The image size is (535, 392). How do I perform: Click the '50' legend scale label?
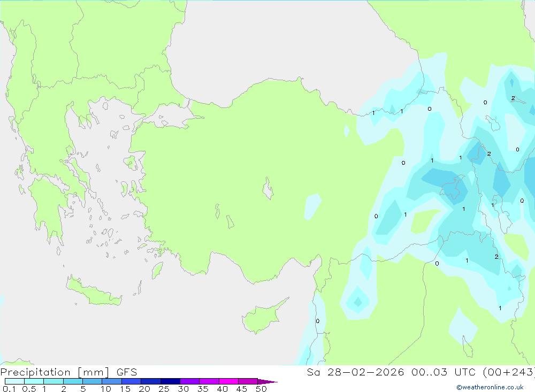pos(261,389)
